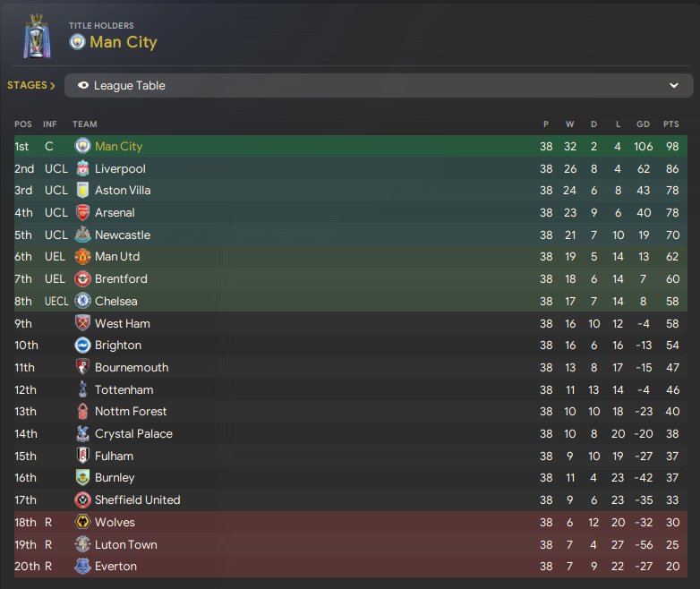Click the Liverpool club badge
Screen dimensions: 700x589
coord(82,168)
